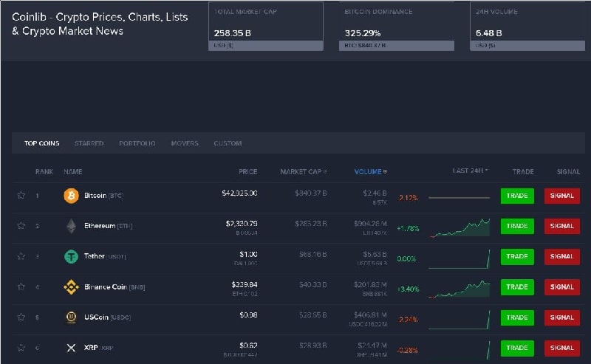This screenshot has width=591, height=364.
Task: Click the Trade button for USCoin
Action: click(517, 317)
